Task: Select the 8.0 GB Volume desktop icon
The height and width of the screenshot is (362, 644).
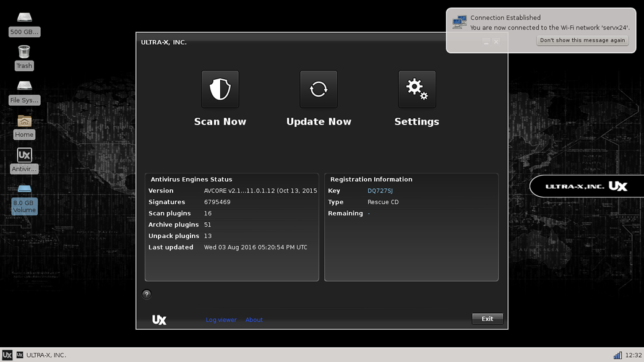Action: click(x=24, y=189)
